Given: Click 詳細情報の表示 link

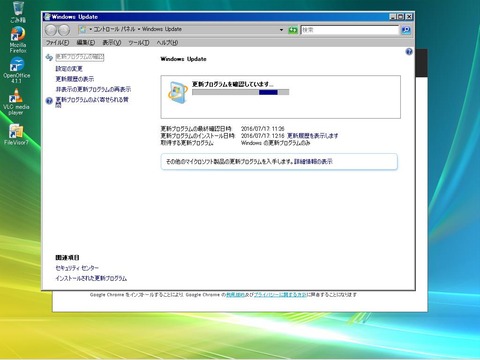Looking at the screenshot, I should tap(313, 162).
